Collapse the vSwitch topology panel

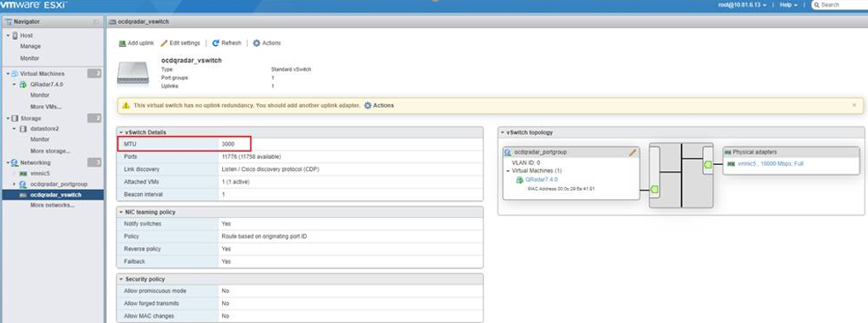pos(502,133)
